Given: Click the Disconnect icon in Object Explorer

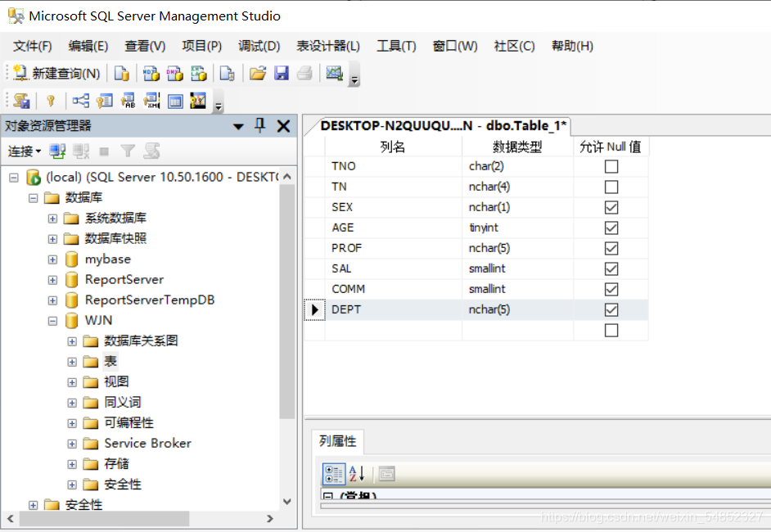Looking at the screenshot, I should pos(81,151).
